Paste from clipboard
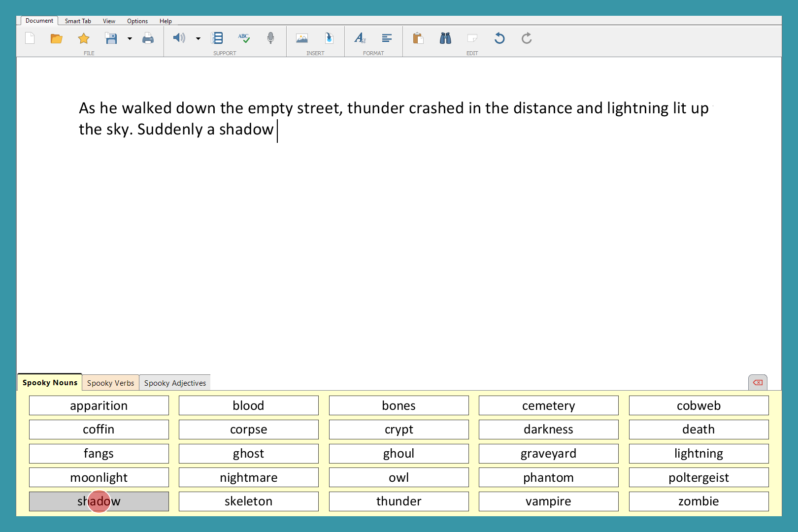The image size is (798, 532). pos(418,38)
